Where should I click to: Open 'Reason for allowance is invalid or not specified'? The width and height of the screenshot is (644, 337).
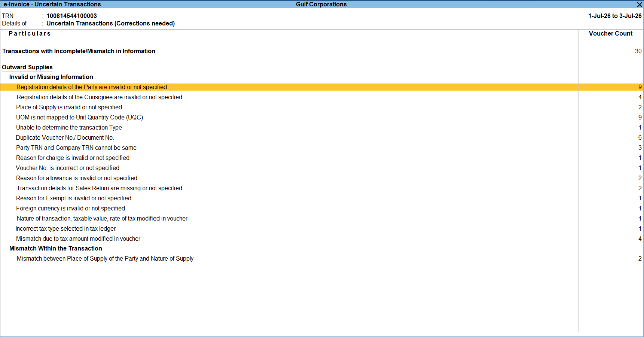(x=322, y=178)
